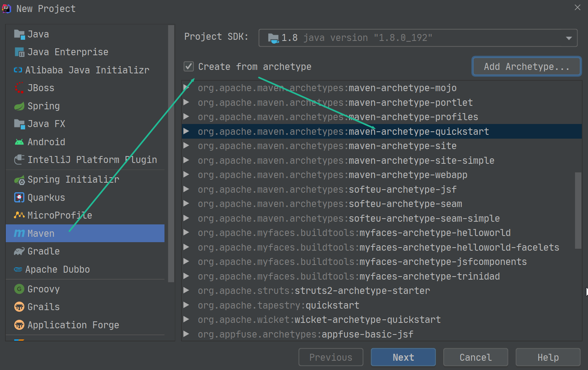Expand wicket-archetype-quickstart entry
The image size is (588, 370).
pos(186,319)
